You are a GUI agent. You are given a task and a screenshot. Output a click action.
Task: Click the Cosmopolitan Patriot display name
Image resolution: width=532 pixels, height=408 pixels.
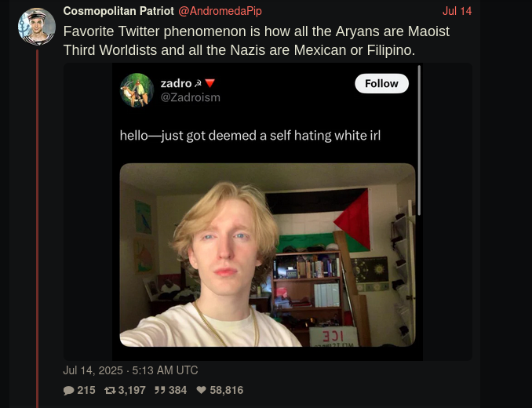pos(118,11)
